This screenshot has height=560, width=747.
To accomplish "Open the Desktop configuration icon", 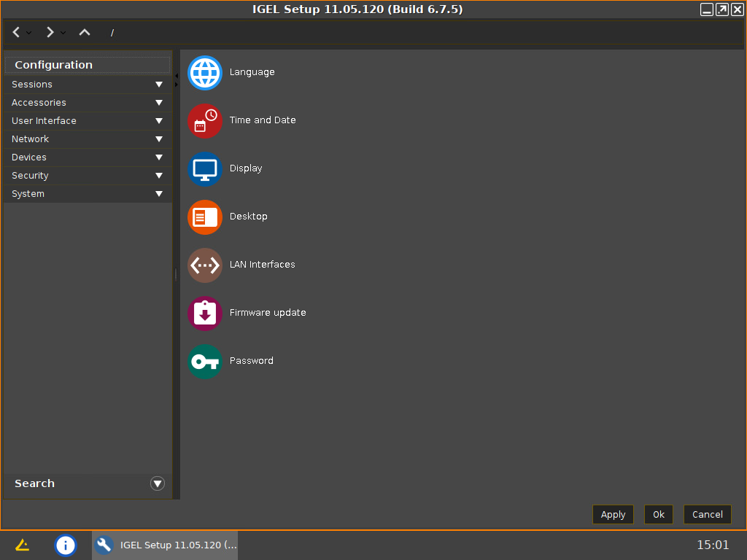I will pos(204,217).
